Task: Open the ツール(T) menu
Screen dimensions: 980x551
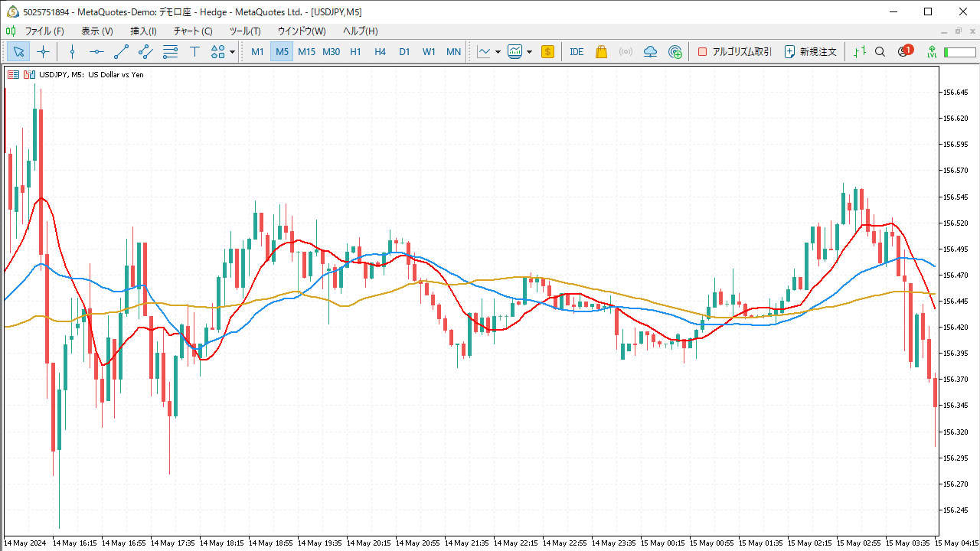Action: coord(245,31)
